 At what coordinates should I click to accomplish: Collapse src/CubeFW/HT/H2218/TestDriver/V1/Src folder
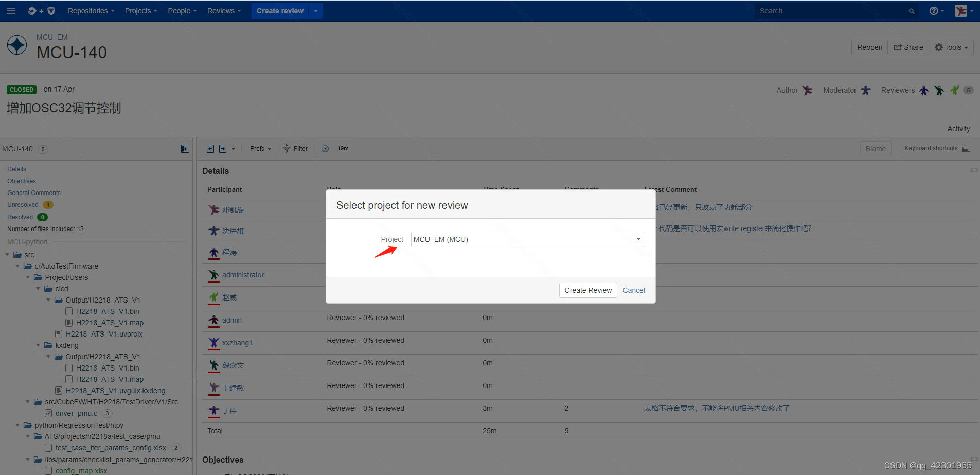click(x=28, y=402)
